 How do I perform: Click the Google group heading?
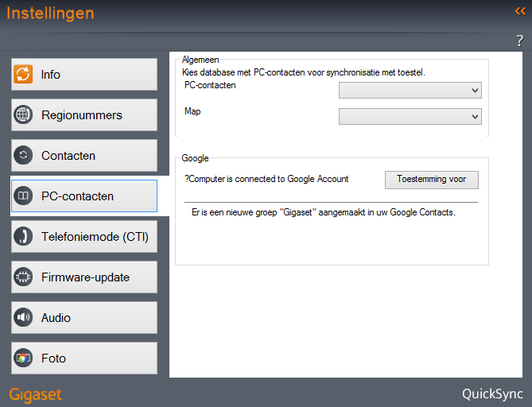pyautogui.click(x=195, y=158)
